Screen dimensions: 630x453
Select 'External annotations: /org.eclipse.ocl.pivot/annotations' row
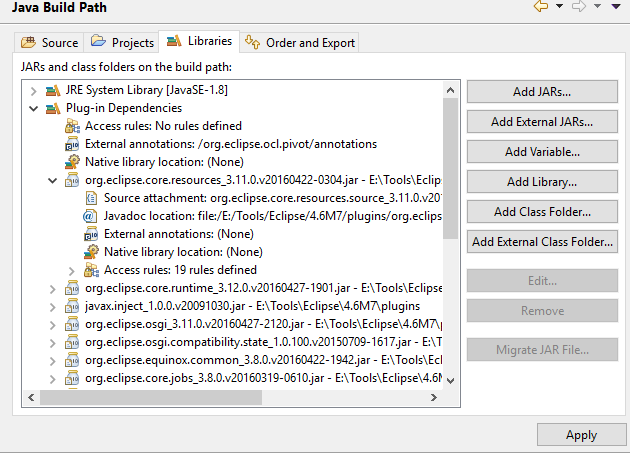[231, 144]
